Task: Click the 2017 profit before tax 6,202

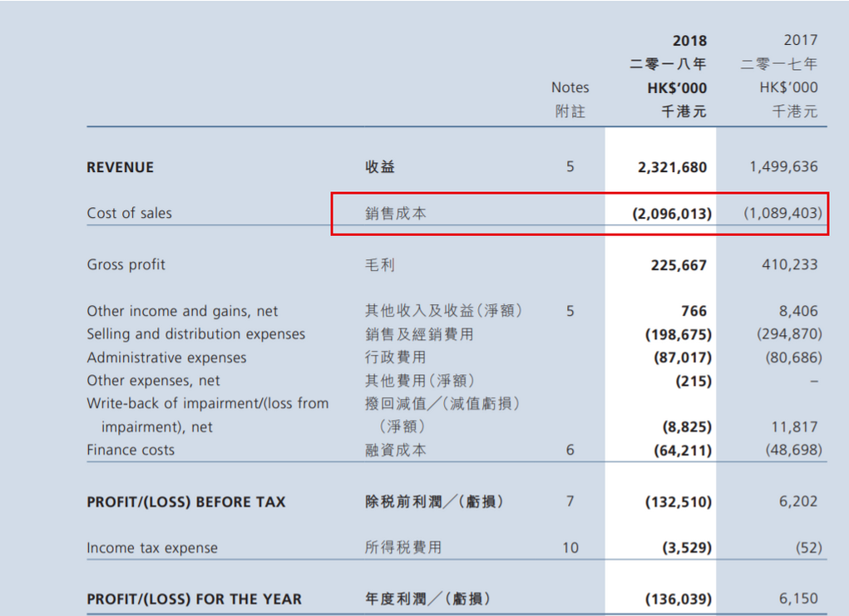Action: coord(798,501)
